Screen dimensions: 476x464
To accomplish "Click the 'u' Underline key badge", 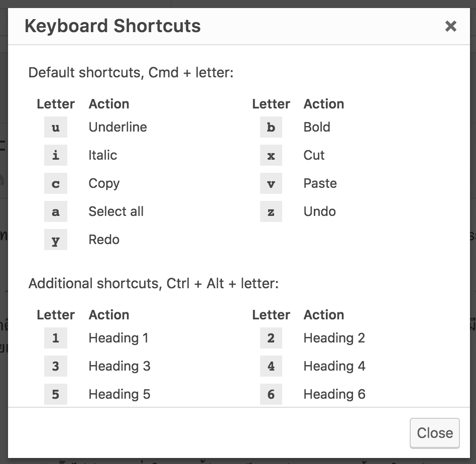I will [55, 128].
